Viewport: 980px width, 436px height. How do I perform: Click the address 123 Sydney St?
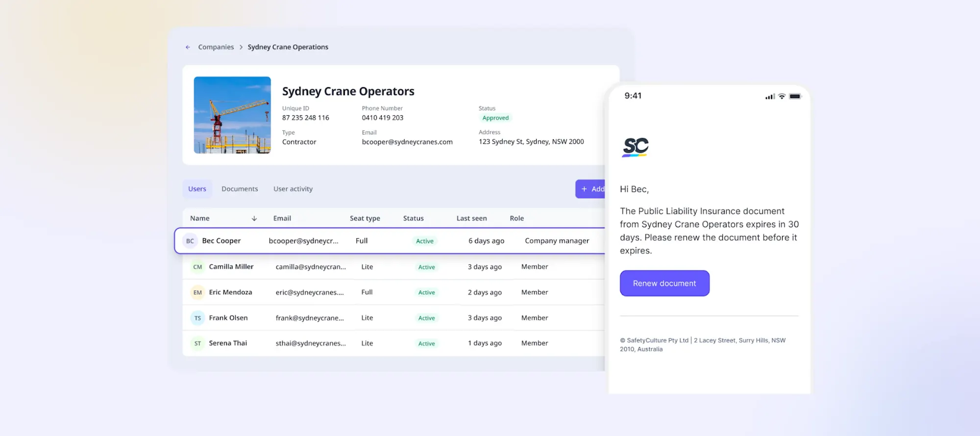(531, 142)
